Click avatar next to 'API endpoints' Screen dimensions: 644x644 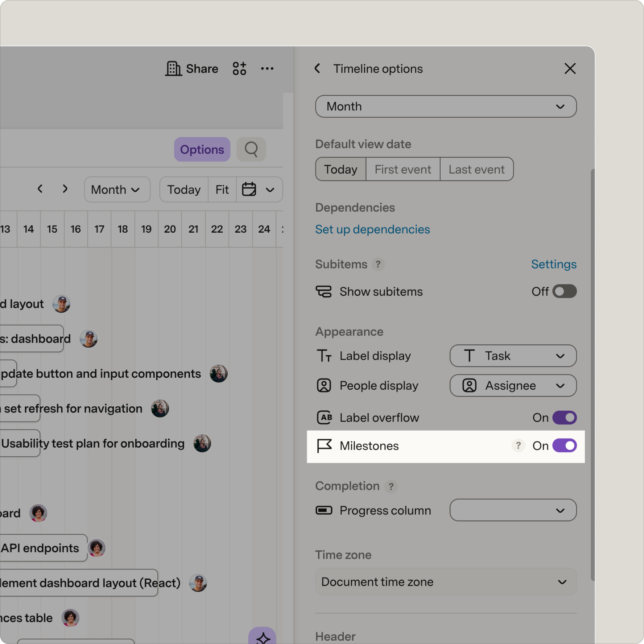click(x=97, y=548)
